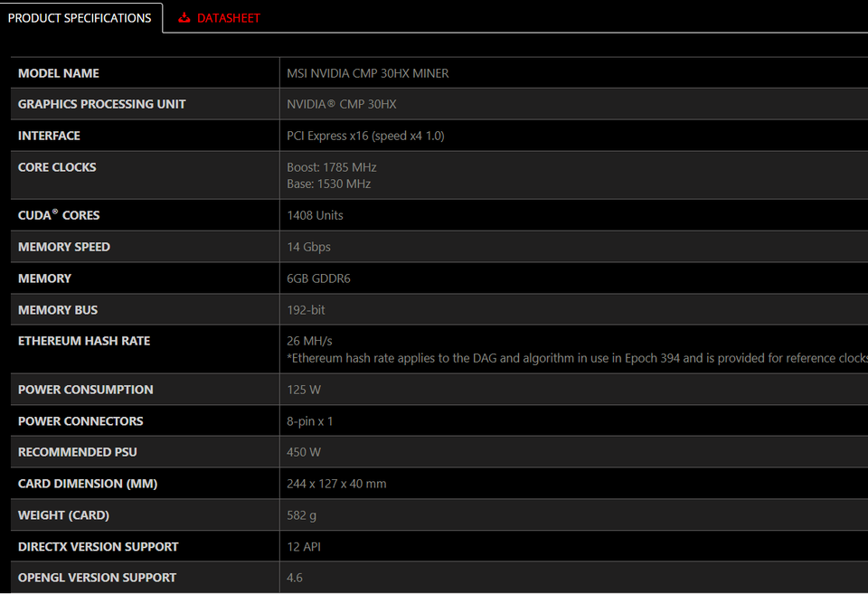Image resolution: width=868 pixels, height=594 pixels.
Task: Click the 26 MH/s hash rate value
Action: point(309,341)
